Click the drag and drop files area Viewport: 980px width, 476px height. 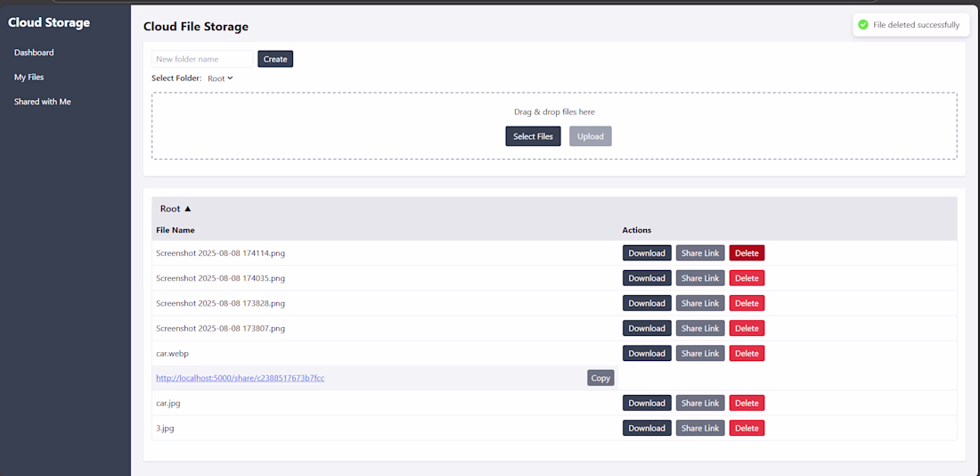pyautogui.click(x=554, y=126)
